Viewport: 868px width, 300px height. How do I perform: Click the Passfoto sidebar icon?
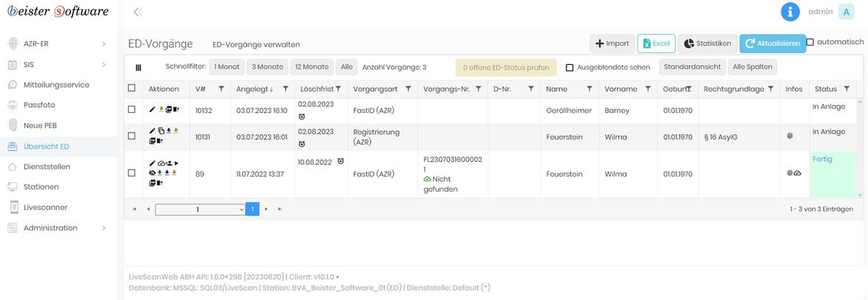click(12, 105)
